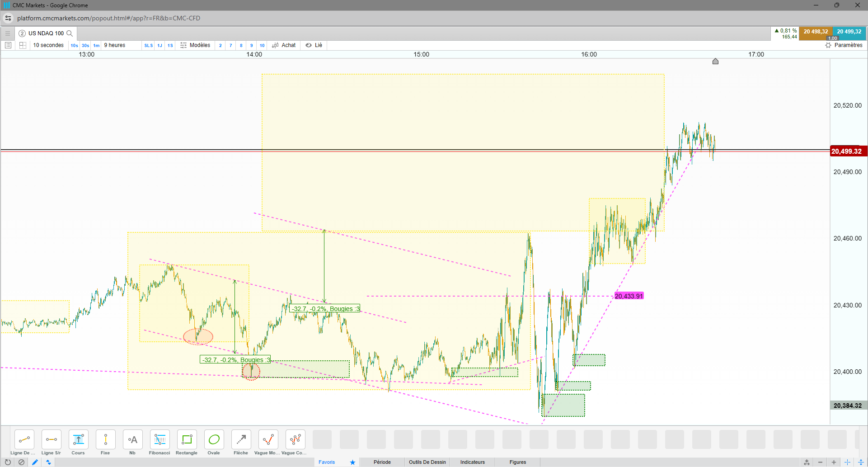Click the time axis marker at top
Viewport: 868px width, 467px height.
pyautogui.click(x=715, y=61)
